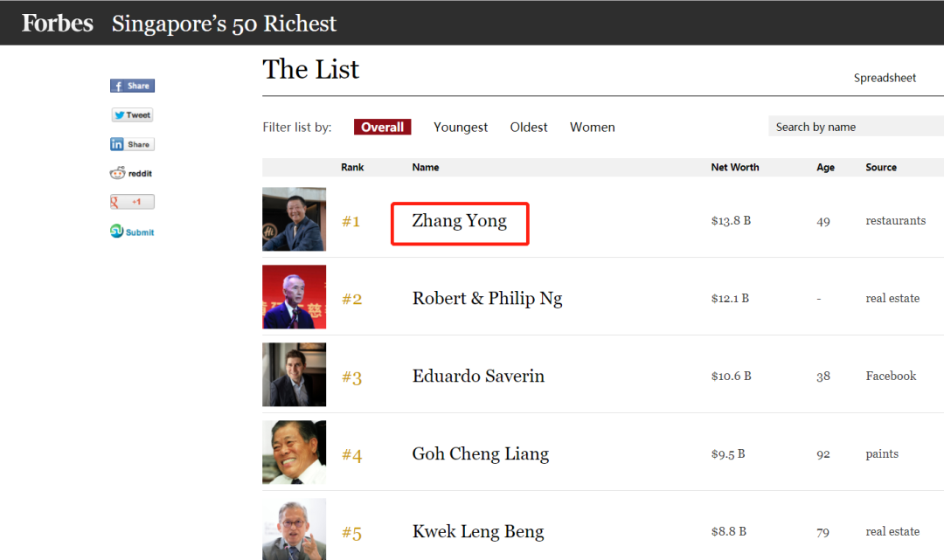
Task: Click the StumbleUpon Submit button
Action: pos(132,232)
